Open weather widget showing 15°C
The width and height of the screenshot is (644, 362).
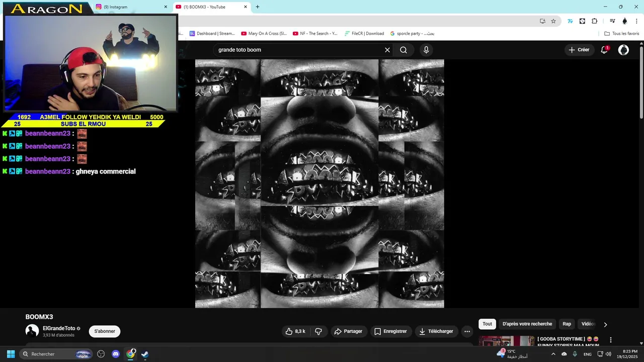click(x=512, y=354)
